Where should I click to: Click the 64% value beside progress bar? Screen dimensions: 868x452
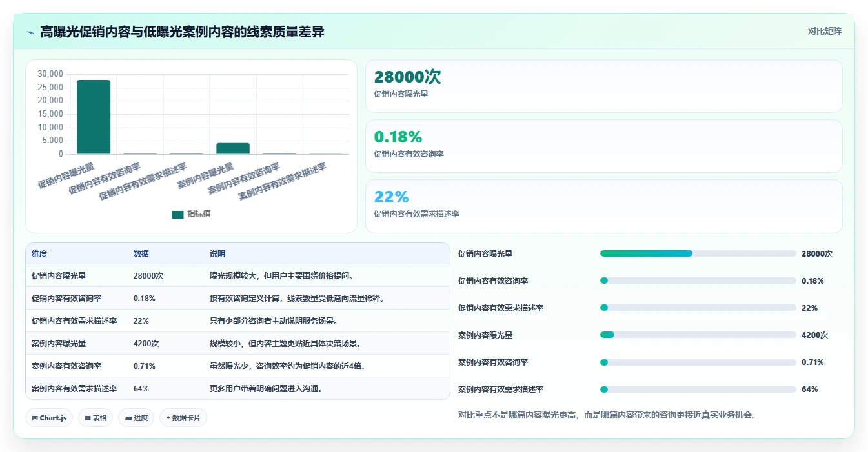809,389
